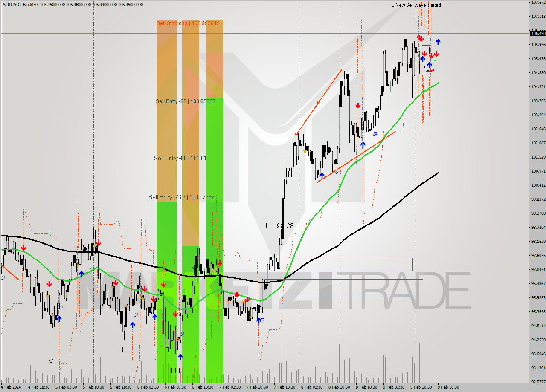Click the '4 Feb 18:30' time axis label

point(39,387)
